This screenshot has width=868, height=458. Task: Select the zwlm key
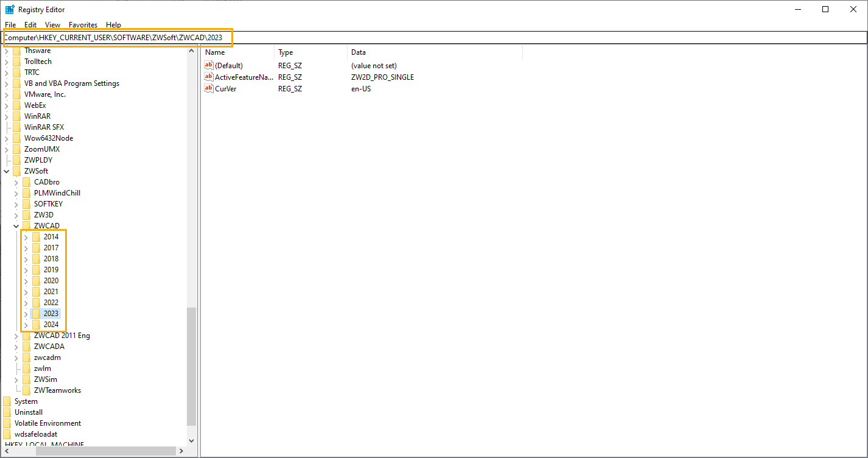click(x=42, y=368)
